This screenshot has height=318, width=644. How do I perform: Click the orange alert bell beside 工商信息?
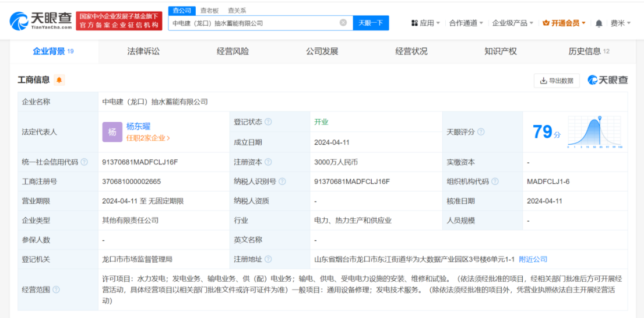pyautogui.click(x=59, y=80)
